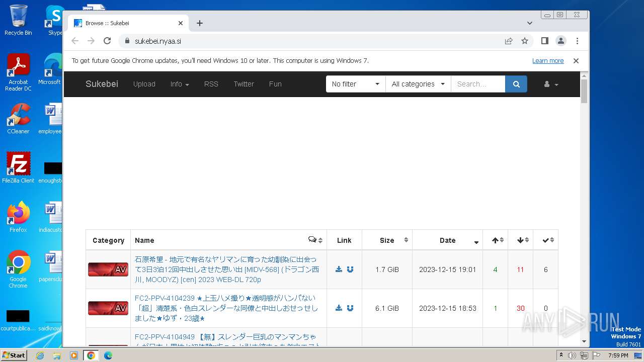The image size is (644, 362).
Task: Open the Twitter nav link
Action: (244, 84)
